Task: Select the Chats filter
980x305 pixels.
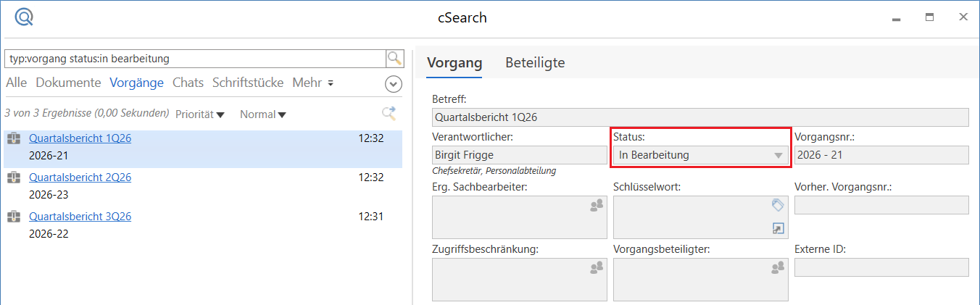Action: (188, 83)
